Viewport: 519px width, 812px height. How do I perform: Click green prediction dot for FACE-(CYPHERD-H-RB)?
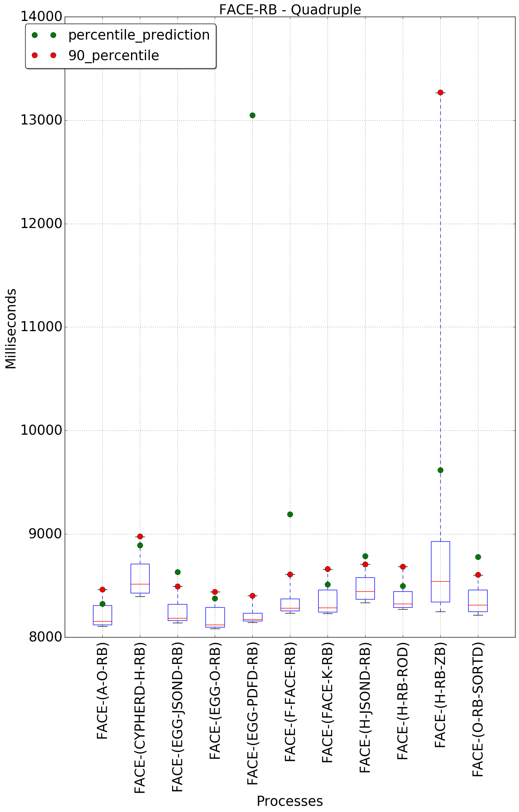tap(140, 545)
